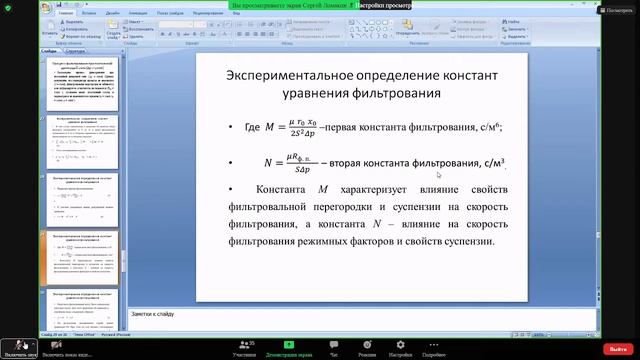Open Подробнее more options menu

tap(433, 348)
